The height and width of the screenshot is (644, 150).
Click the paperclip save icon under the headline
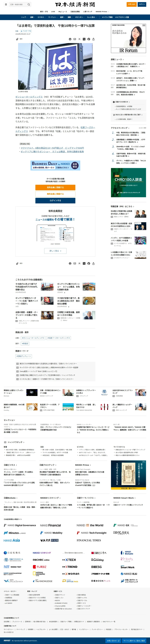click(x=17, y=39)
